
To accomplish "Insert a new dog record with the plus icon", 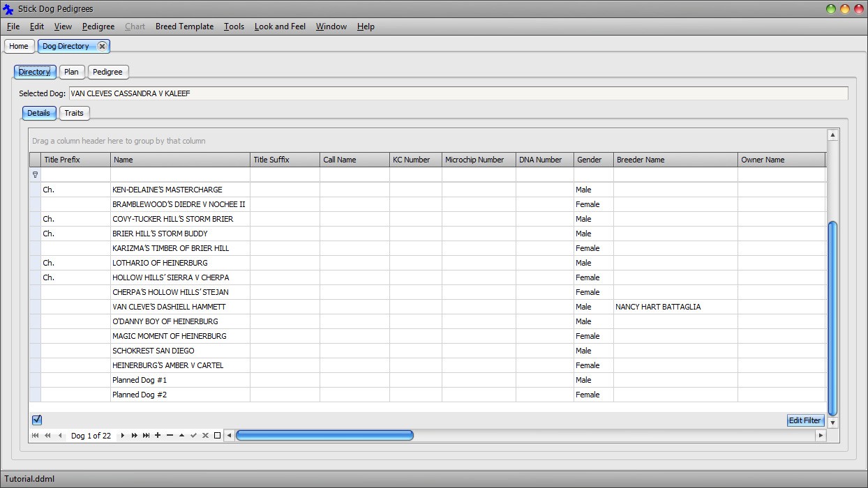I will (158, 435).
